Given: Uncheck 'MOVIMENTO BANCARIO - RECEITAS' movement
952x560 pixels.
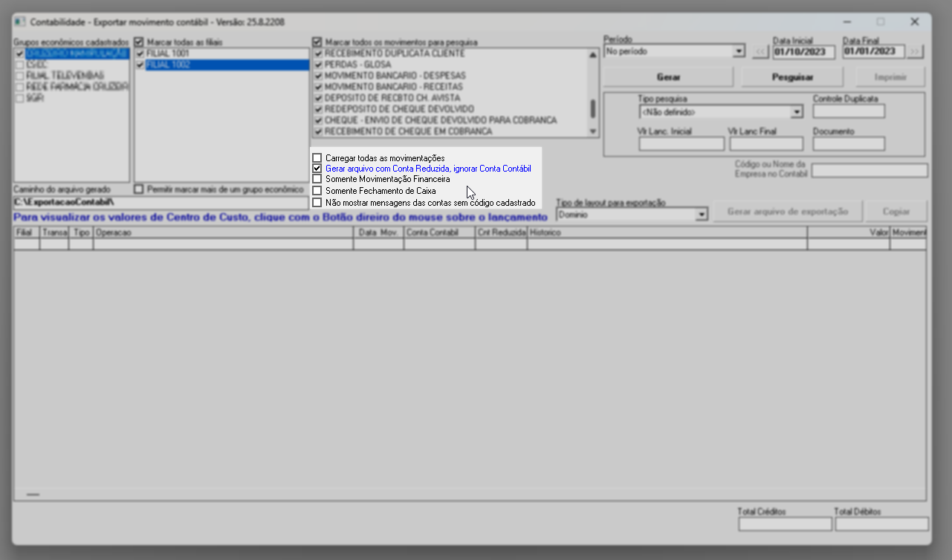Looking at the screenshot, I should 319,87.
